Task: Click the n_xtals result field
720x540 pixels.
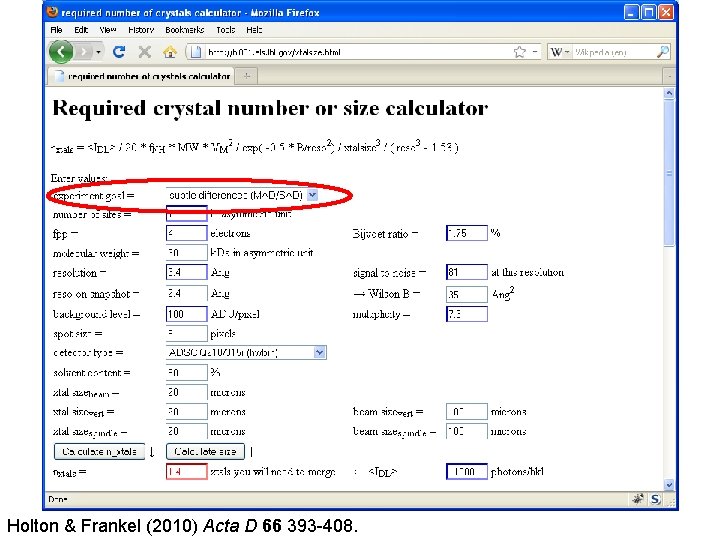Action: point(186,472)
